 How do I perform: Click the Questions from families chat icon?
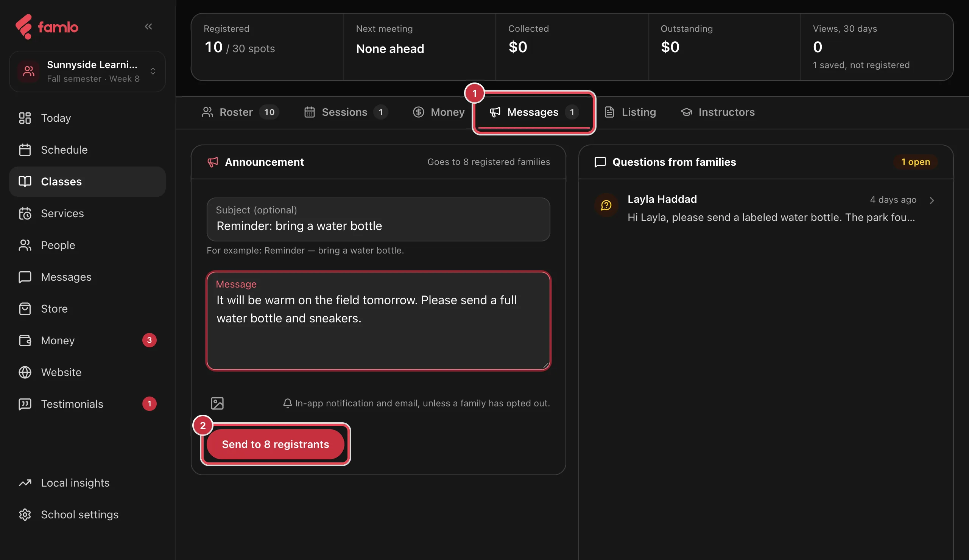[x=600, y=162]
